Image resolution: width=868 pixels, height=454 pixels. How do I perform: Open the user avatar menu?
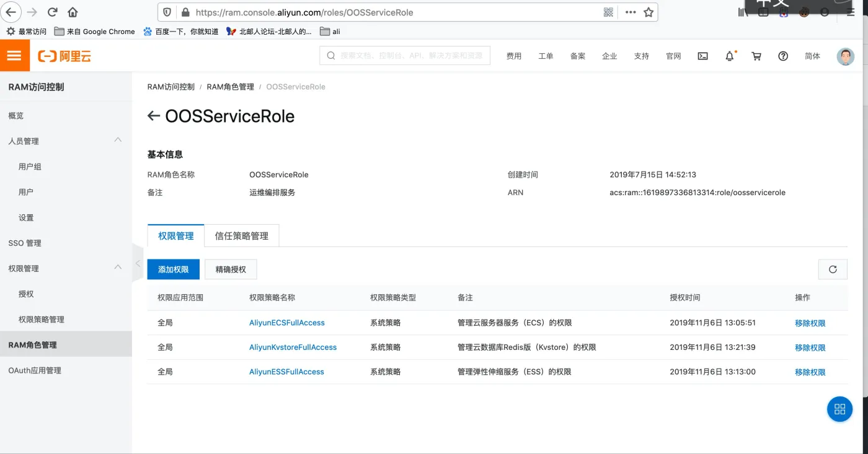click(845, 56)
